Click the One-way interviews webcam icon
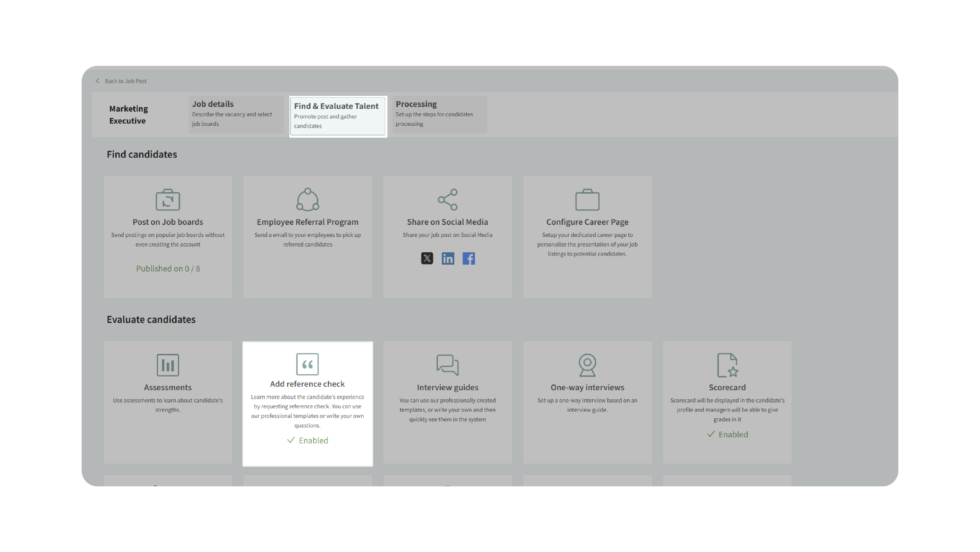The width and height of the screenshot is (980, 552). point(587,365)
